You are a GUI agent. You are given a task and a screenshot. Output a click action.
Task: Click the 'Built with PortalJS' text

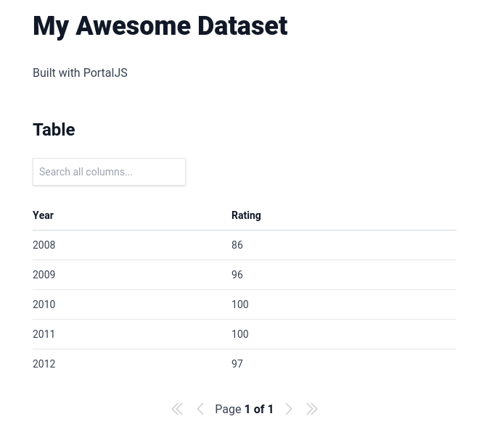(x=80, y=72)
